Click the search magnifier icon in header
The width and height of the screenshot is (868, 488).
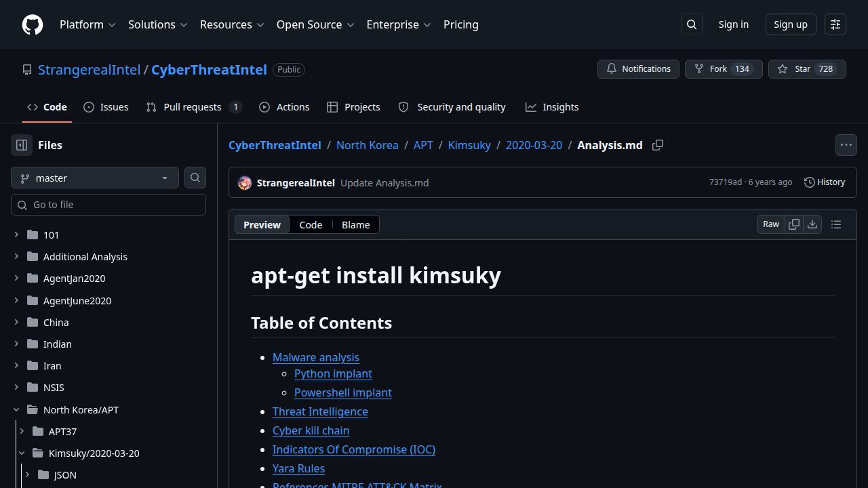tap(692, 24)
